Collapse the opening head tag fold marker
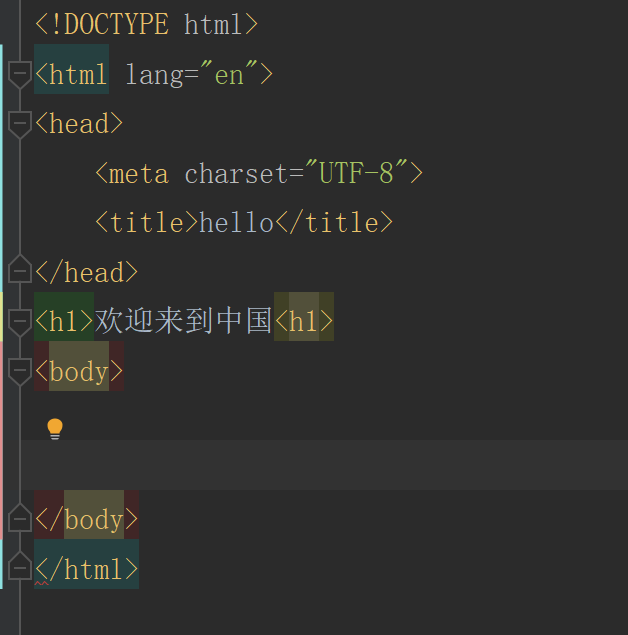This screenshot has width=628, height=635. pos(19,123)
